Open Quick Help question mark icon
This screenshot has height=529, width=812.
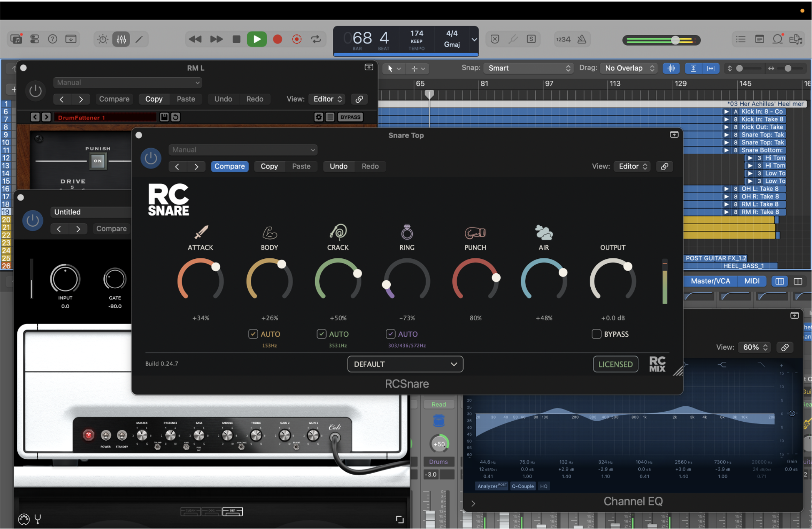click(x=53, y=39)
